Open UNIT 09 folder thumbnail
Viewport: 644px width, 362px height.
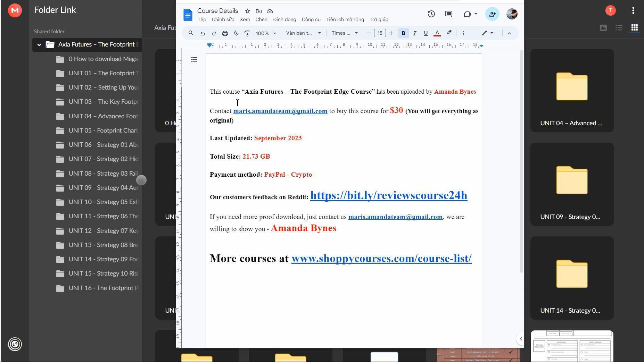click(x=572, y=184)
